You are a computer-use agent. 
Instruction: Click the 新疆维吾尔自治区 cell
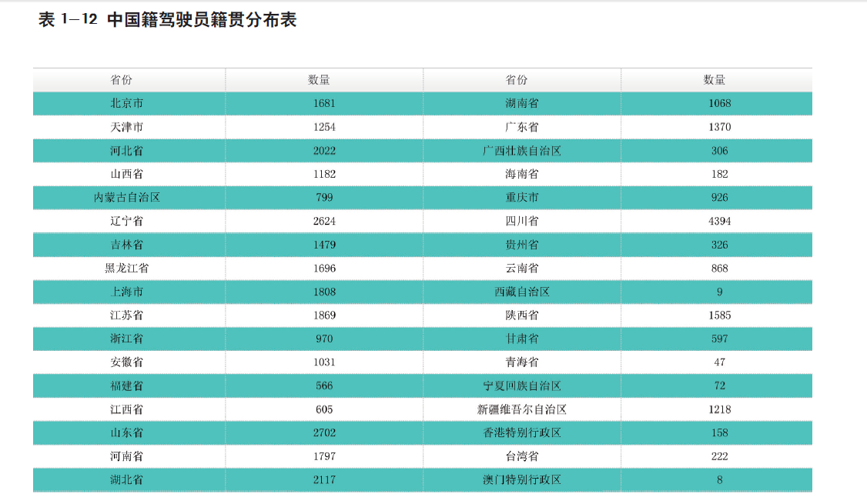(521, 409)
